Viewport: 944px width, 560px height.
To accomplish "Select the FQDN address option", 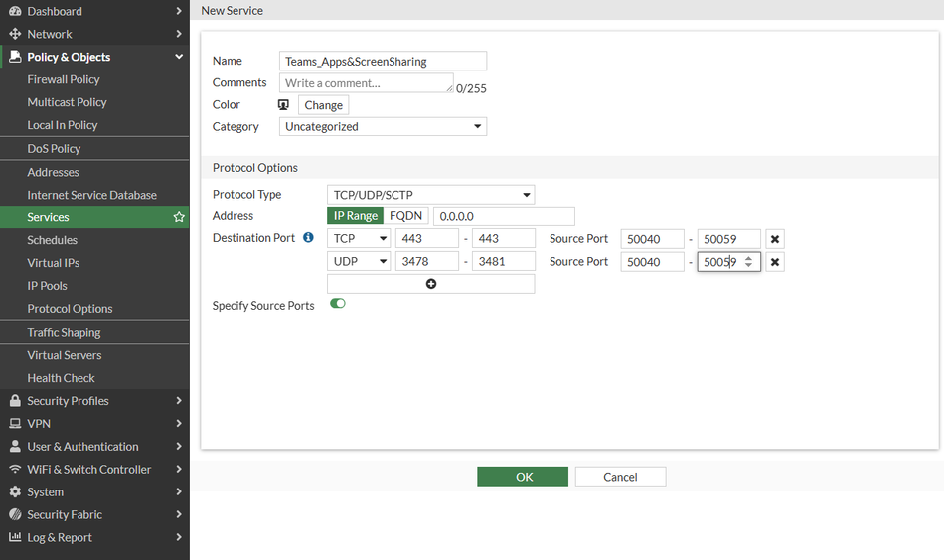I will coord(405,215).
